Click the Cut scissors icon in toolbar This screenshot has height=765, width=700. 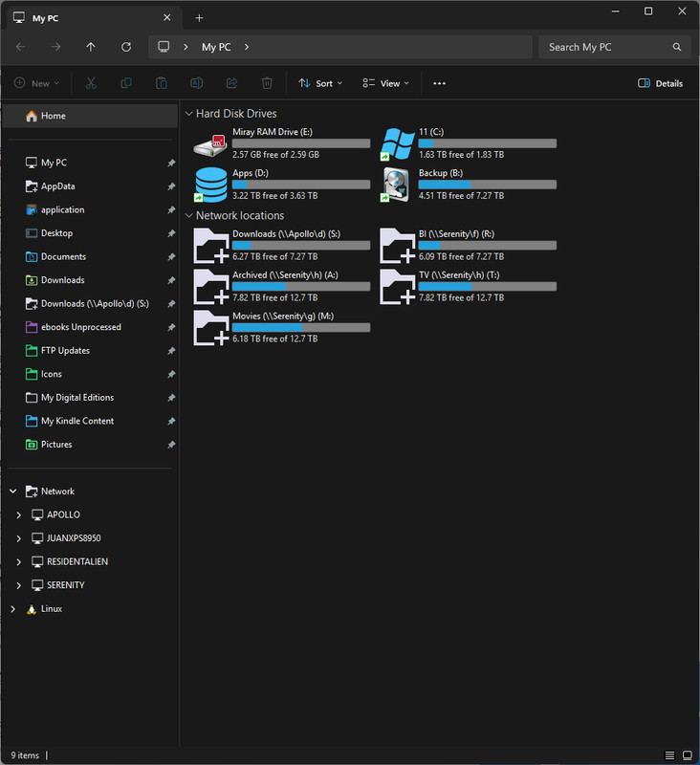[91, 83]
